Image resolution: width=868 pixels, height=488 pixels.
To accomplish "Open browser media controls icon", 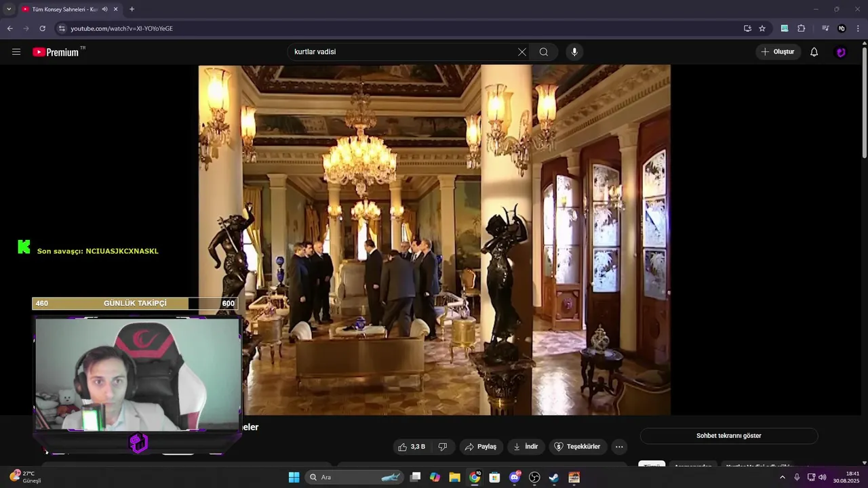I will pos(825,28).
